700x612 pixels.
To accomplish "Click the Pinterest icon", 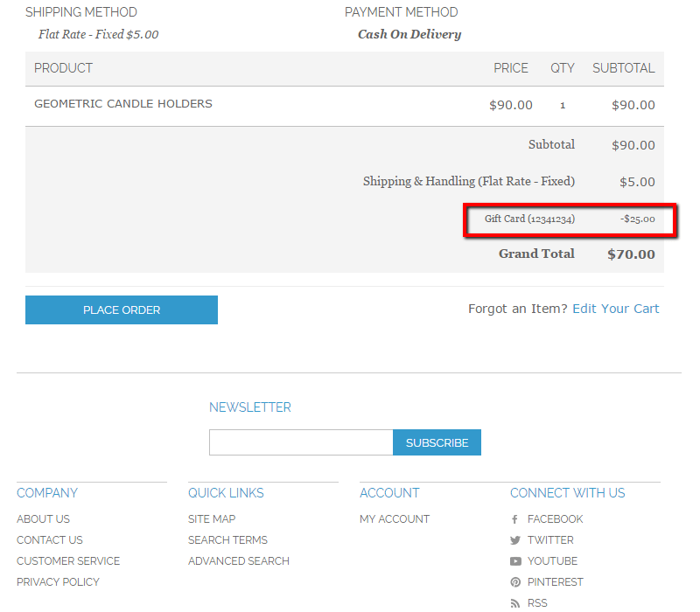I will pos(515,582).
